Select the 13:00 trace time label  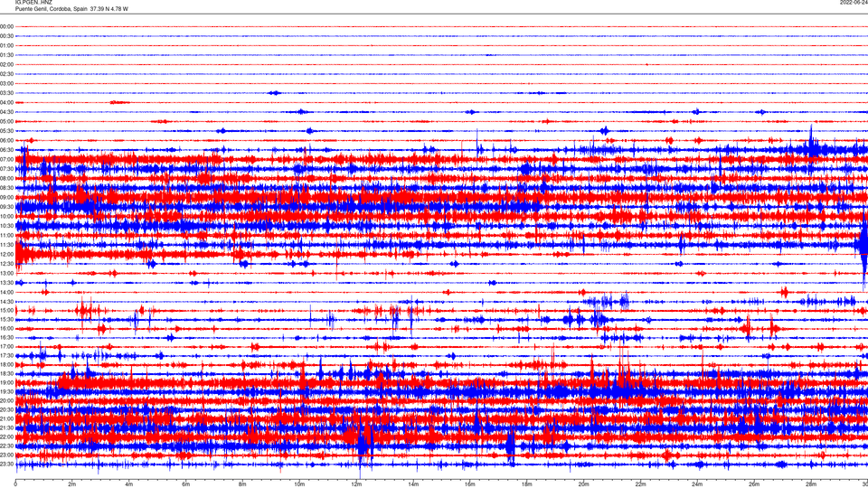point(6,273)
